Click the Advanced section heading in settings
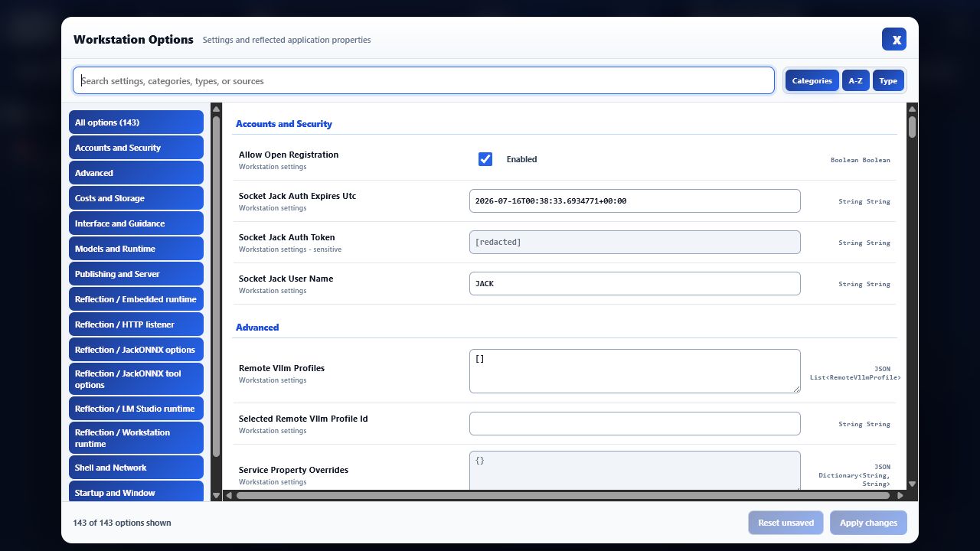The width and height of the screenshot is (980, 551). [257, 328]
